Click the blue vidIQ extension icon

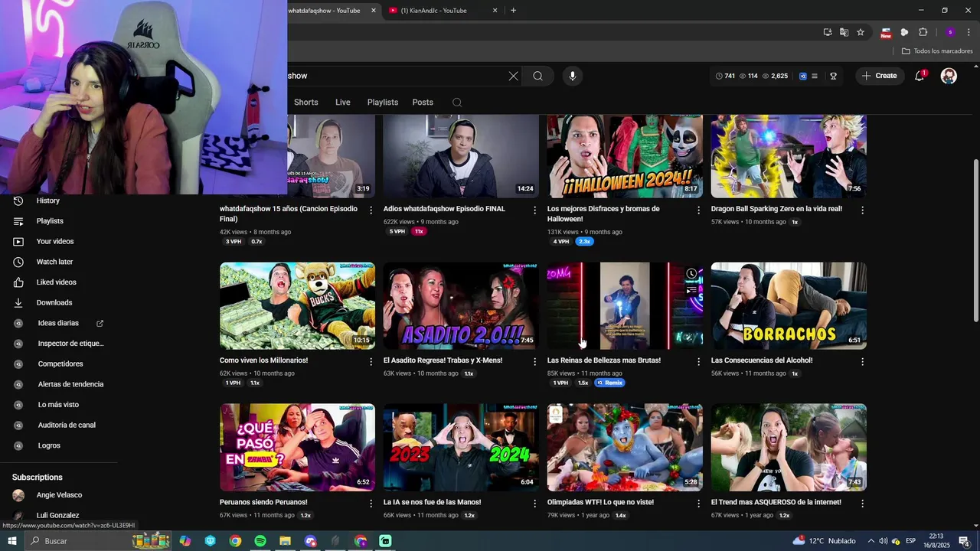pyautogui.click(x=803, y=76)
